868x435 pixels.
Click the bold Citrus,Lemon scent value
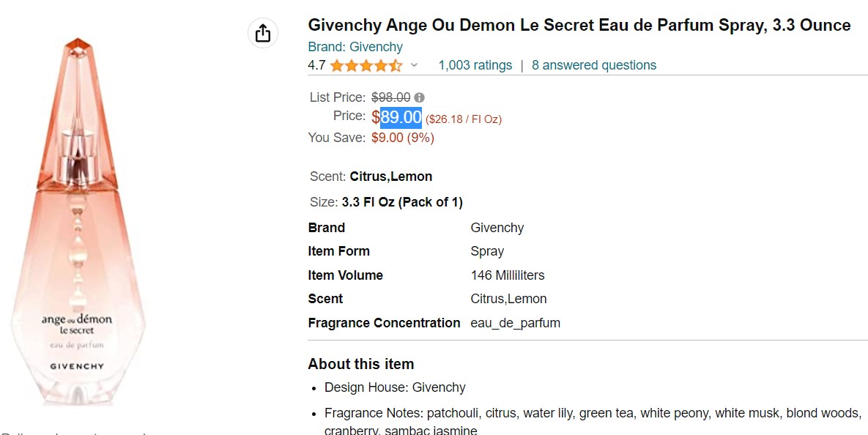point(390,176)
